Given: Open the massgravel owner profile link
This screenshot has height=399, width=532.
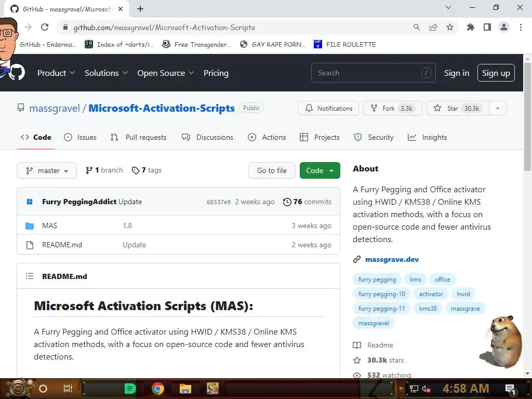Looking at the screenshot, I should click(55, 108).
